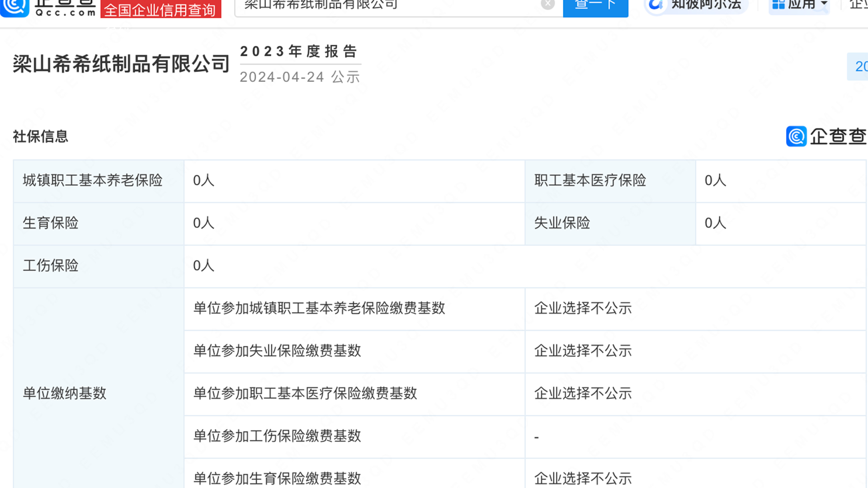Screen dimensions: 868x488
Task: Click the year selector tab at right edge
Action: click(858, 66)
